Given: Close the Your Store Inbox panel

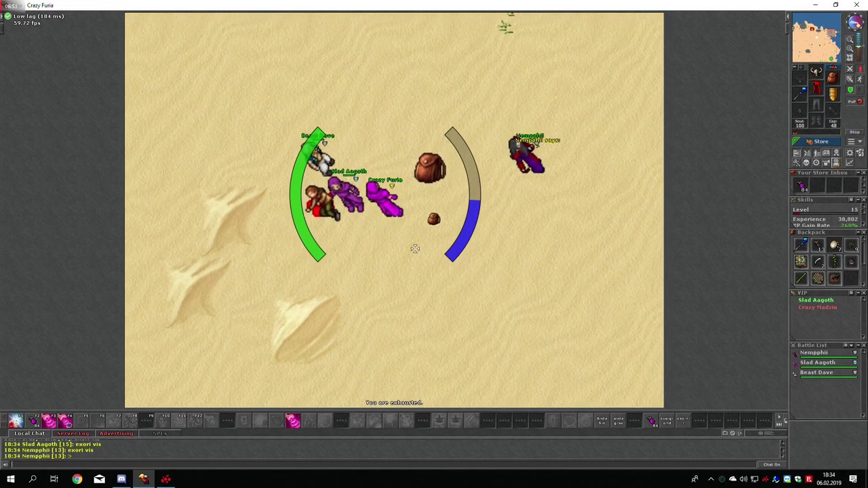Looking at the screenshot, I should coord(863,173).
